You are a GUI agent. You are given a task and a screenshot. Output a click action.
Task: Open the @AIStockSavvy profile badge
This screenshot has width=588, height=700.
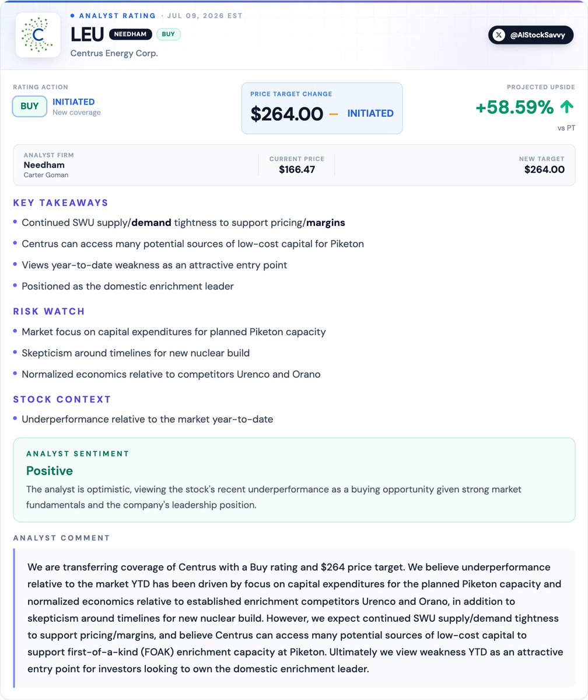click(530, 35)
